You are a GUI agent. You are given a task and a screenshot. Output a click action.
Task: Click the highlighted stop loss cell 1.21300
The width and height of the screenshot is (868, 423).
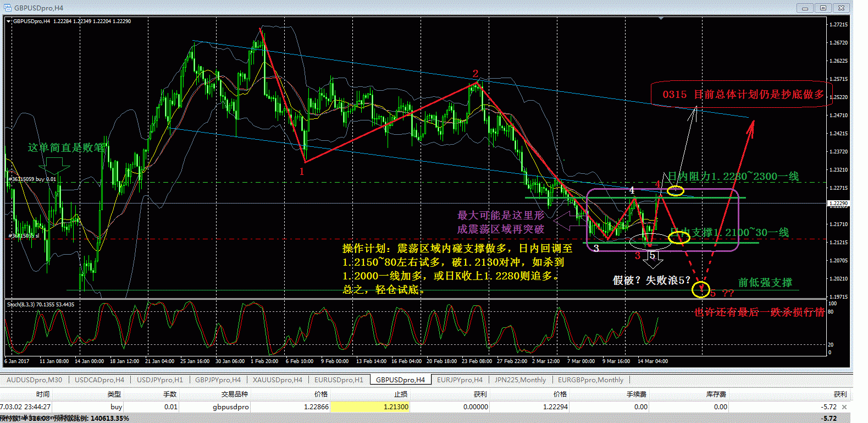click(369, 407)
